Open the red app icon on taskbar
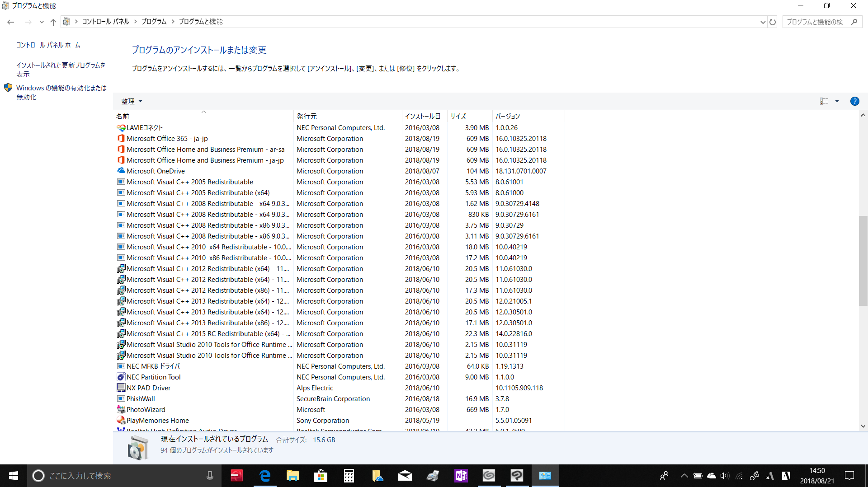Image resolution: width=868 pixels, height=487 pixels. pos(237,476)
